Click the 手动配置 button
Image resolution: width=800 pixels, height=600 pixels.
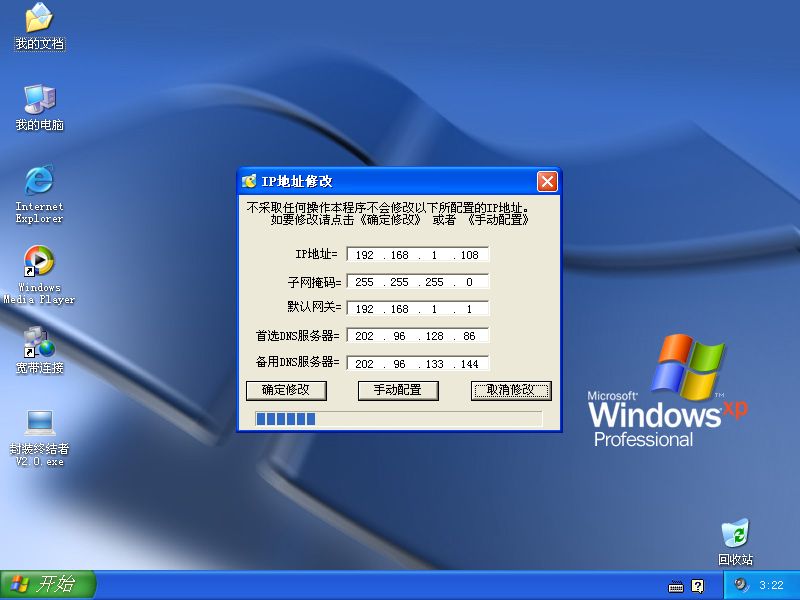pyautogui.click(x=398, y=390)
